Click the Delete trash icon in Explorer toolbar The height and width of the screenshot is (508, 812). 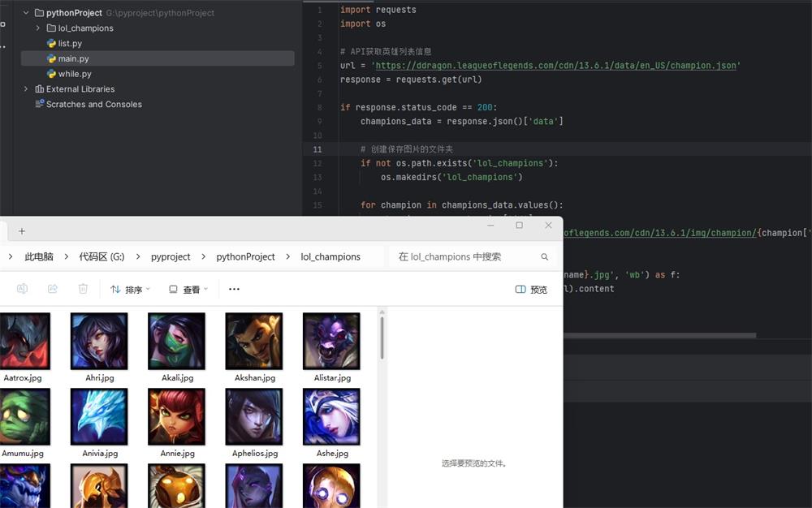pos(83,289)
